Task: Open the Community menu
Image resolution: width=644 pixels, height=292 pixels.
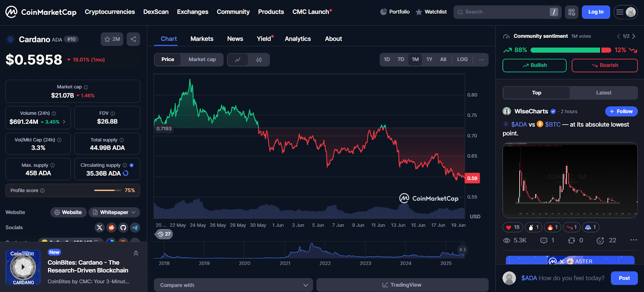Action: [x=233, y=12]
